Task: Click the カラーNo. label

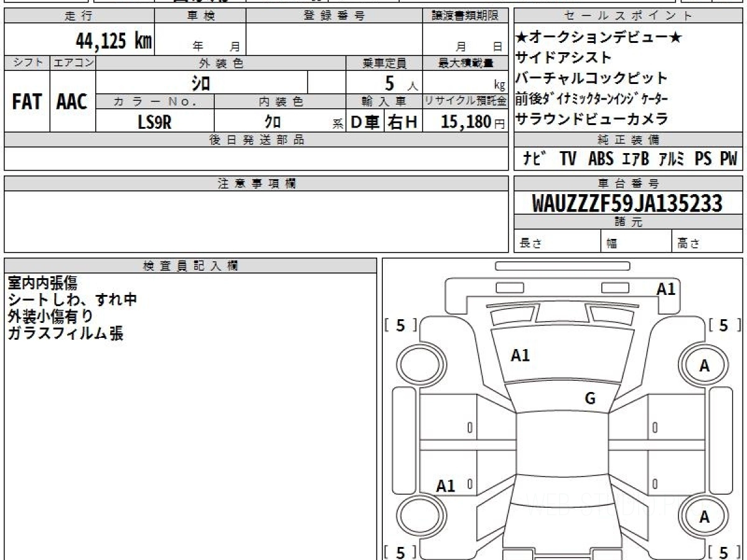Action: (156, 101)
